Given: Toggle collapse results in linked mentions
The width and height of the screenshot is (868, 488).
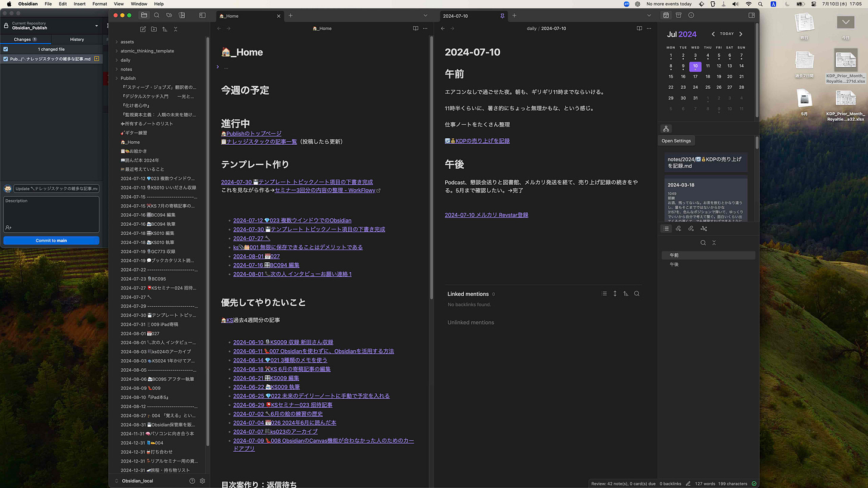Looking at the screenshot, I should (604, 294).
